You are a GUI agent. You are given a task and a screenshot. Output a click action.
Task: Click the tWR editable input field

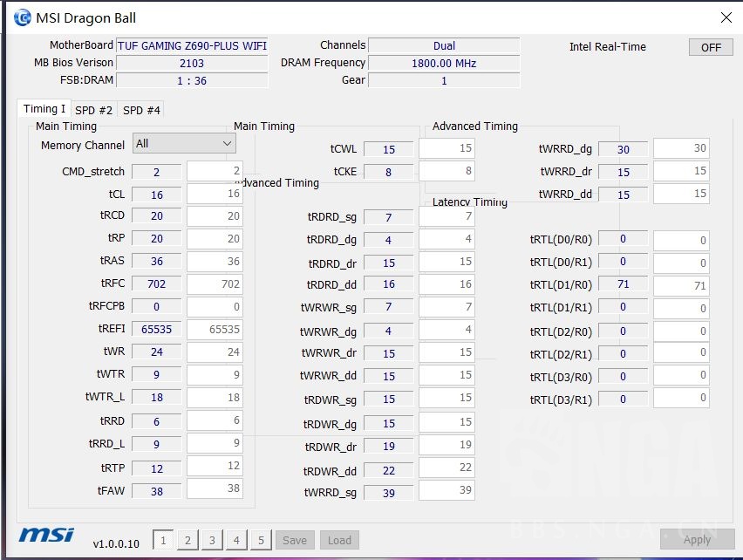(215, 352)
